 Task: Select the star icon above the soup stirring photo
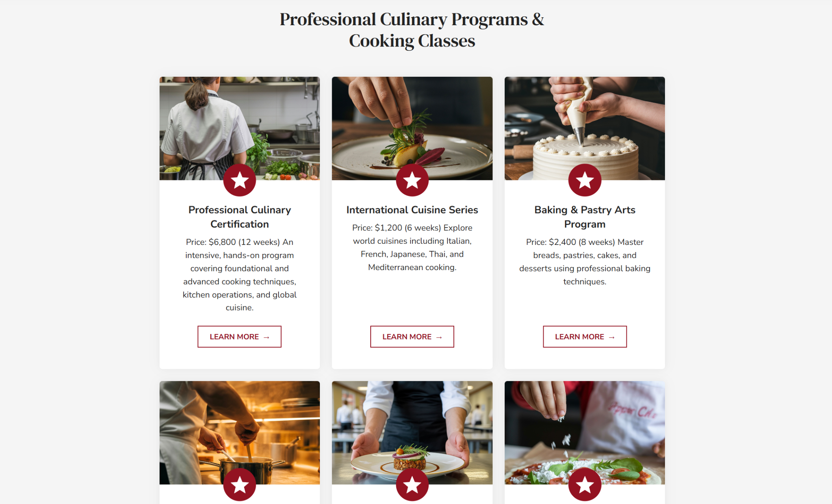(x=240, y=484)
